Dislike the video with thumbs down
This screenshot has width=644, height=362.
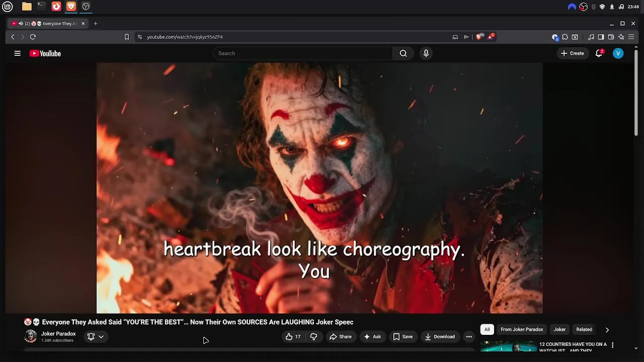point(313,337)
